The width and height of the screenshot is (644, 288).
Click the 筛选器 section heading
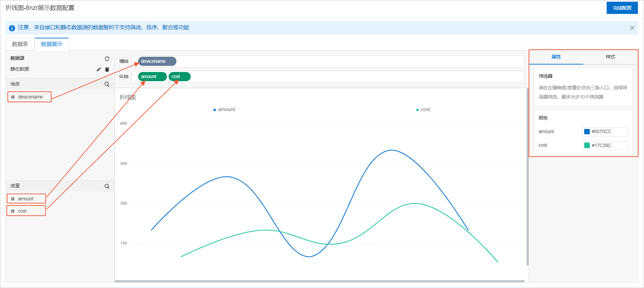546,76
